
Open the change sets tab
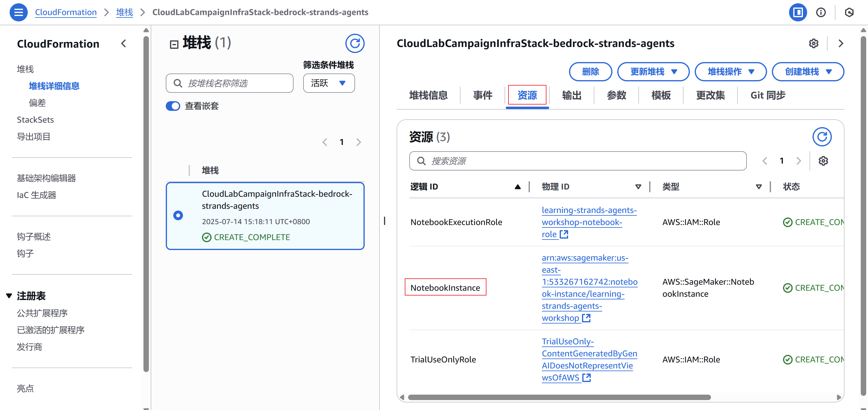(x=710, y=95)
